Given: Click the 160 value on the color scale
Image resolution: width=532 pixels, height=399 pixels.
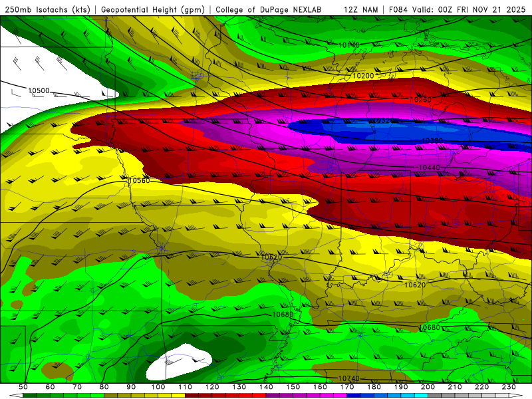Looking at the screenshot, I should point(320,387).
